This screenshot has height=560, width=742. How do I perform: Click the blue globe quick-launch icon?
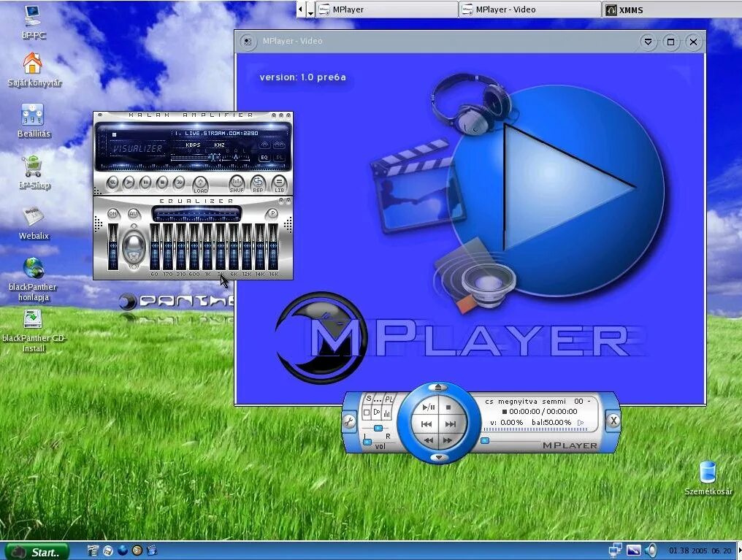(123, 551)
